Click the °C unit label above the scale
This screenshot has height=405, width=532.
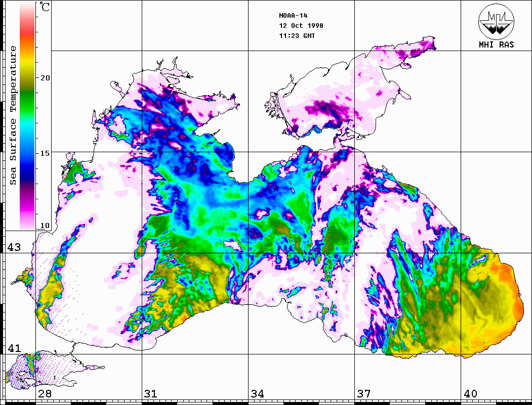tap(45, 8)
